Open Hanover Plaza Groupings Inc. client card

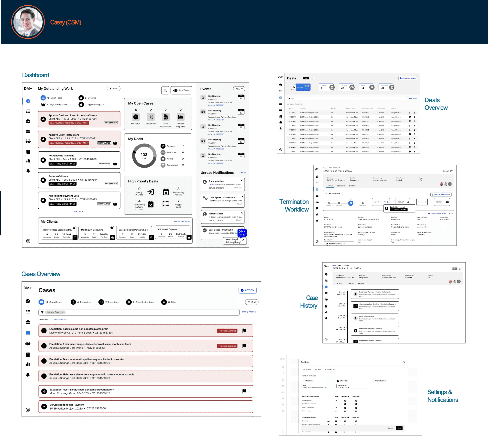[x=59, y=233]
